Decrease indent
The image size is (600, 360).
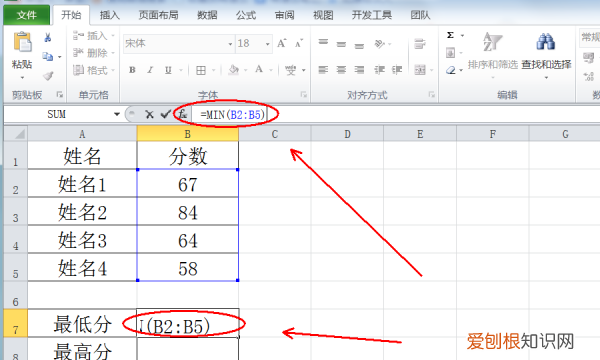coord(379,70)
